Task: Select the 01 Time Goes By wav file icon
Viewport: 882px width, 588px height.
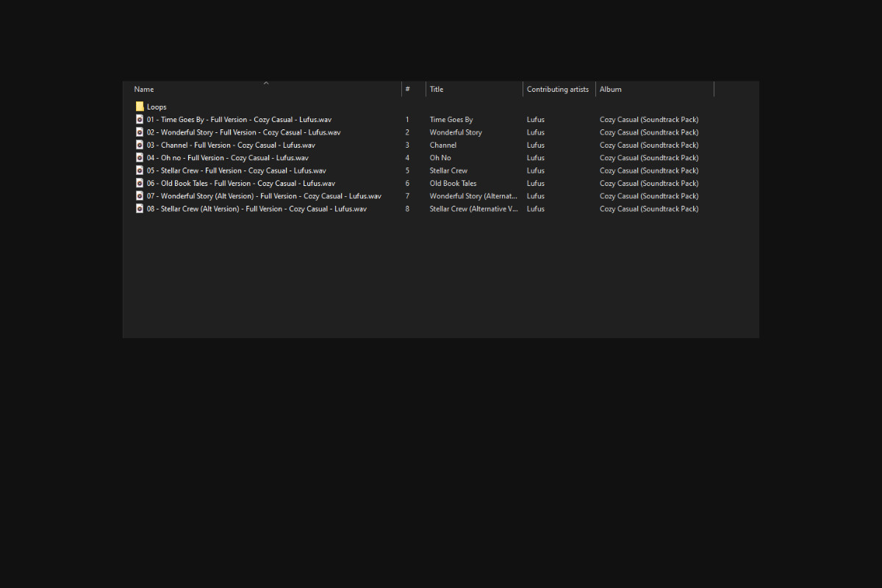Action: [140, 119]
